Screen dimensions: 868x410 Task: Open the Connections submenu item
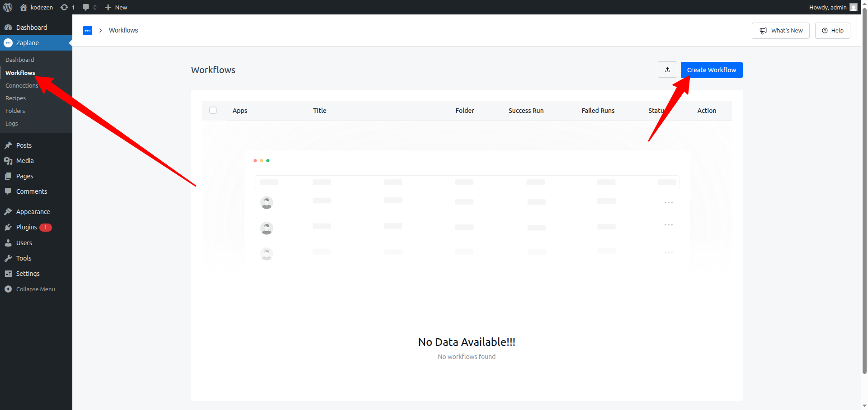pyautogui.click(x=22, y=85)
